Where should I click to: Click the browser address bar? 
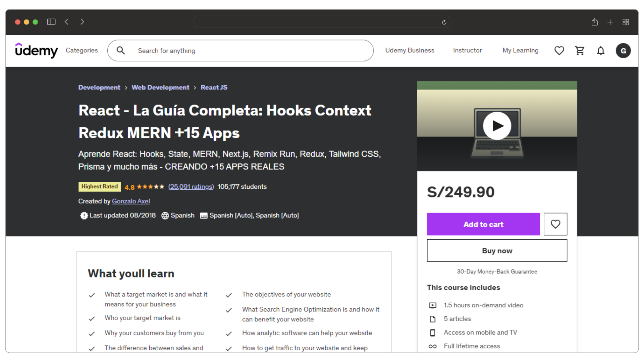click(322, 22)
